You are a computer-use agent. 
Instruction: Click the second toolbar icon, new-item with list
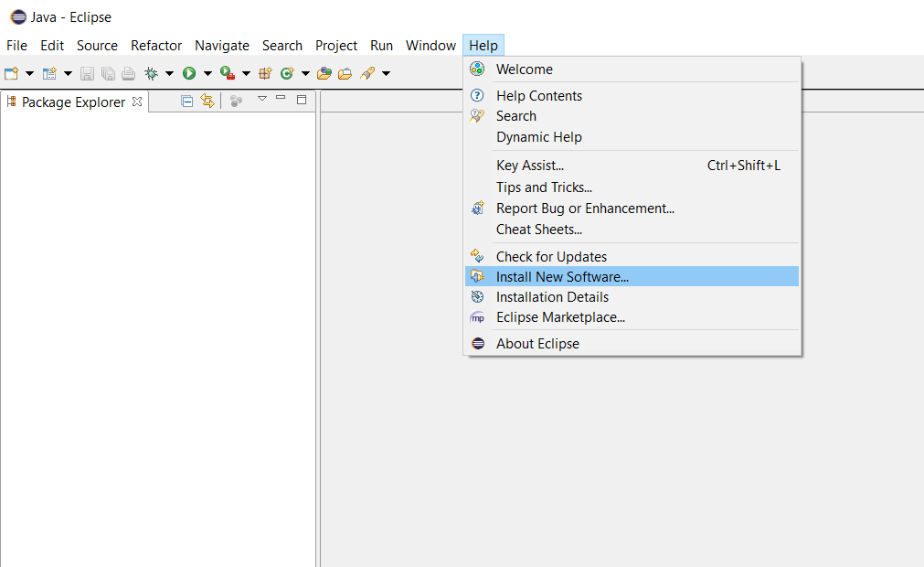coord(49,73)
